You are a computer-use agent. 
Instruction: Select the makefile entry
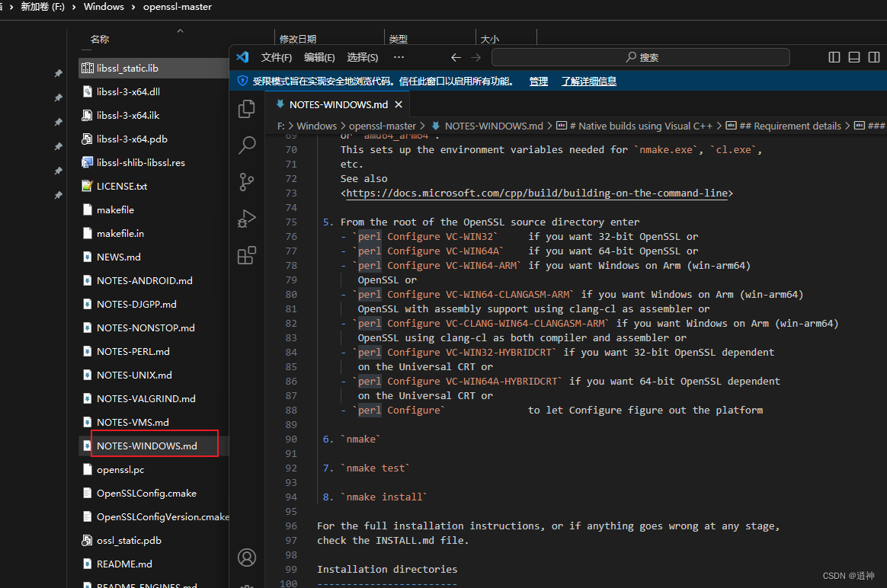point(115,209)
